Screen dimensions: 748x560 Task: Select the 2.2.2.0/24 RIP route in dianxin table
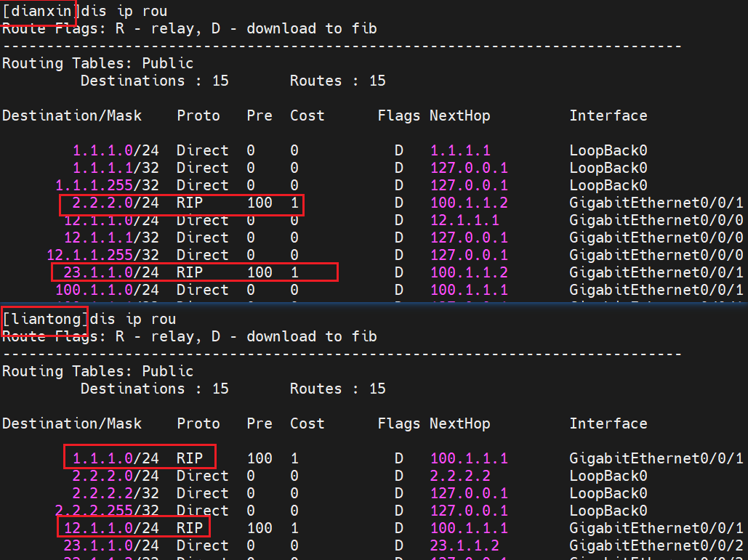point(181,203)
